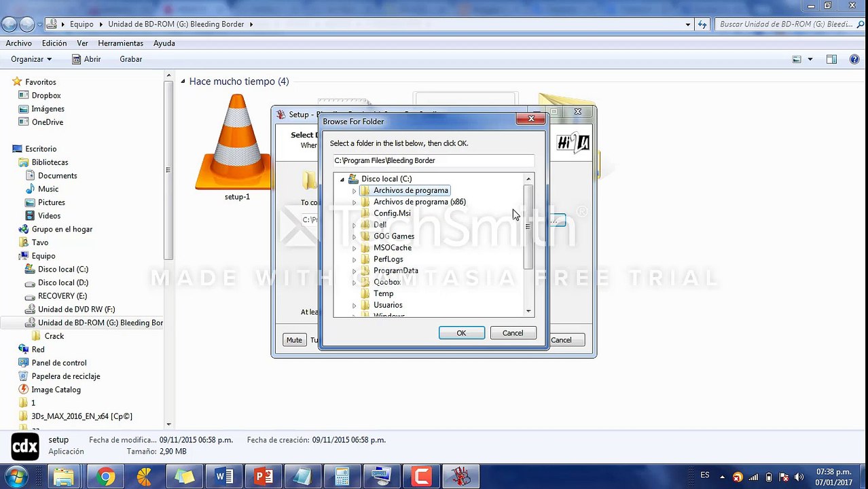Click the Explorer search box
The image size is (868, 489).
point(789,24)
